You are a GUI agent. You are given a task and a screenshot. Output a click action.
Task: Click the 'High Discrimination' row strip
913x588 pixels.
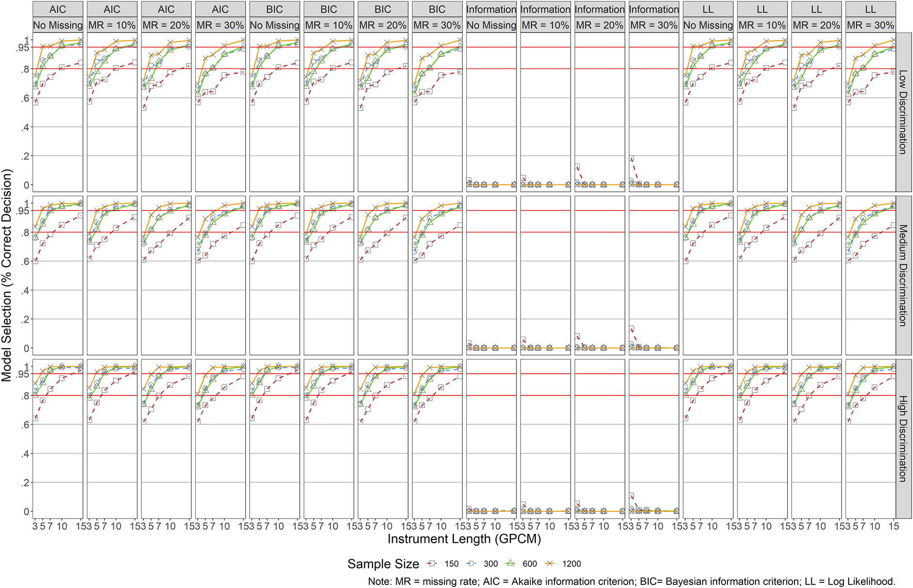pos(903,439)
